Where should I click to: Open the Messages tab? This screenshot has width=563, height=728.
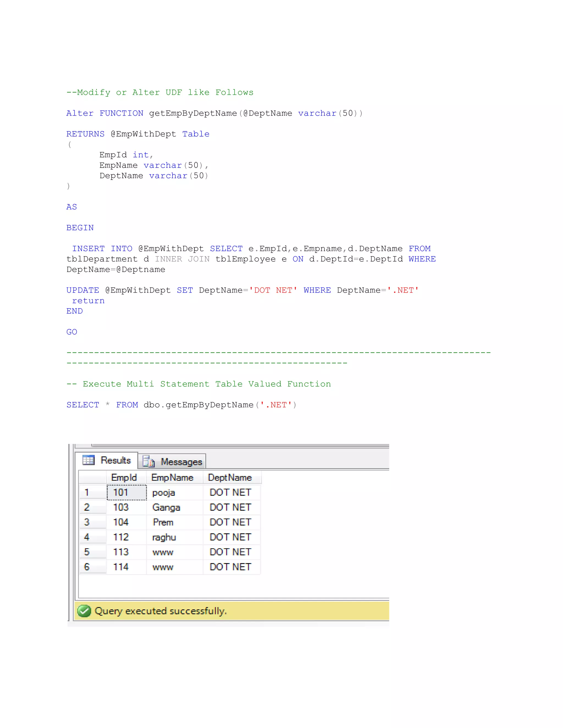tap(181, 462)
